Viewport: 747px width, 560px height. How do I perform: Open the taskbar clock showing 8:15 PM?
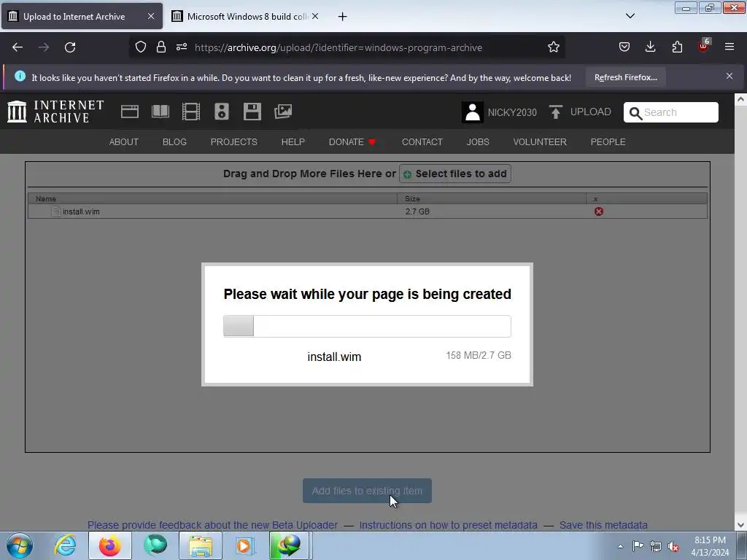710,546
